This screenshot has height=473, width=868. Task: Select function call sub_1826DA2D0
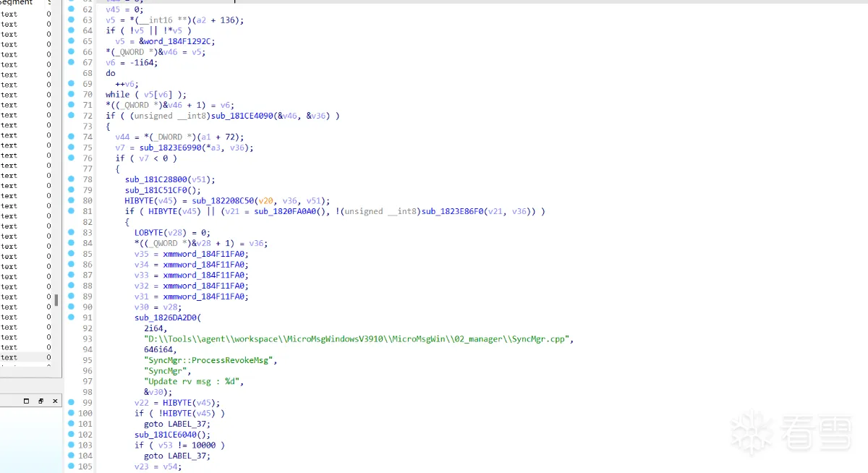click(x=166, y=318)
